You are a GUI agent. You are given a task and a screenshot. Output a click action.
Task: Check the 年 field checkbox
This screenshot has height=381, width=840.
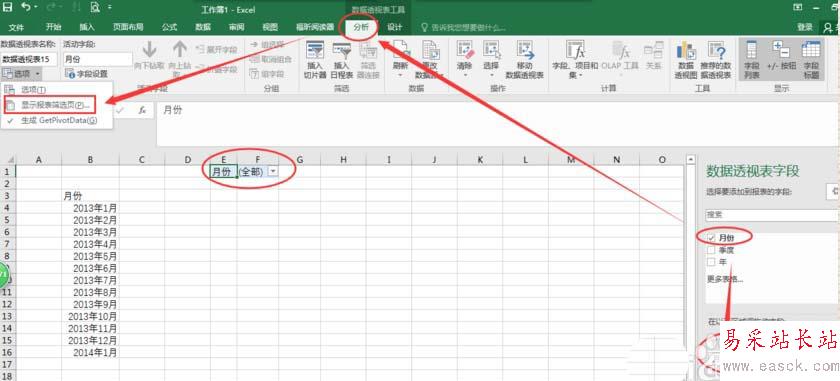711,262
